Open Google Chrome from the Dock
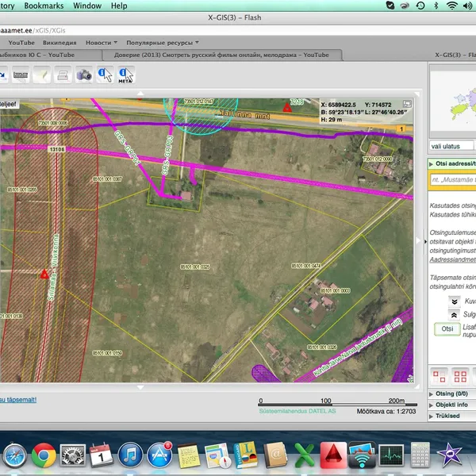476x476 pixels. point(44,455)
